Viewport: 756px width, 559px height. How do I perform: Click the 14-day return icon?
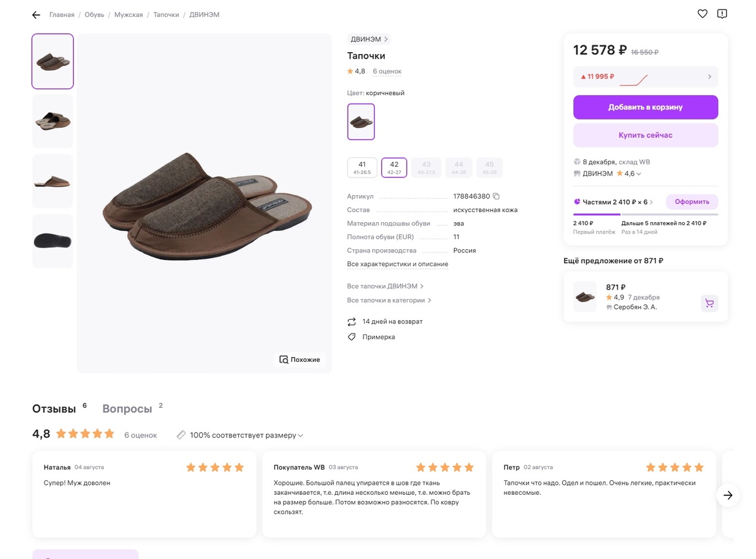[352, 322]
